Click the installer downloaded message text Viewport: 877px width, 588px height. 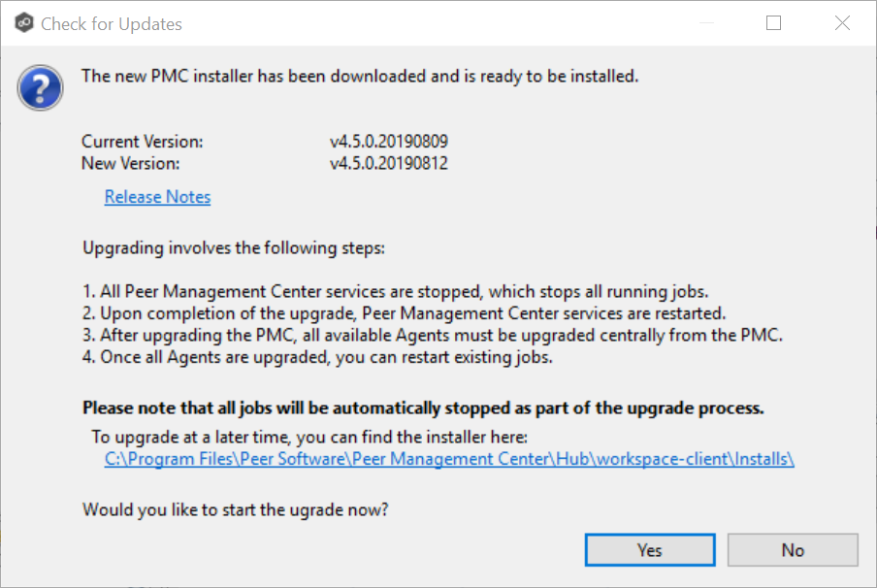tap(360, 76)
